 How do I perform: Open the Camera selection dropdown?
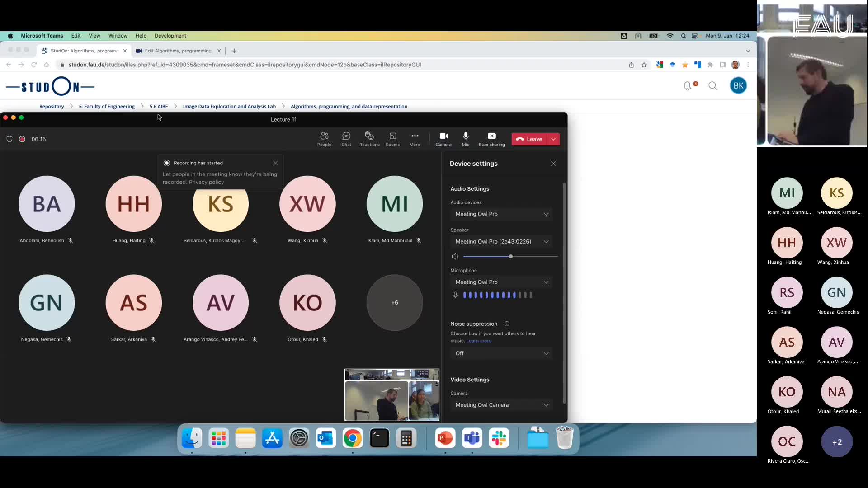pyautogui.click(x=501, y=405)
